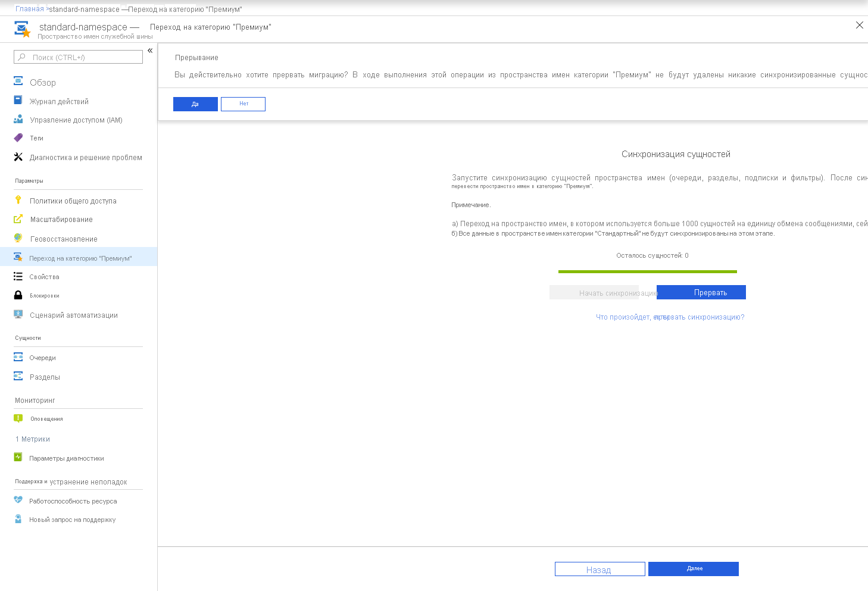Click the Работоспособность ресурса heart icon
Image resolution: width=868 pixels, height=591 pixels.
click(x=18, y=500)
